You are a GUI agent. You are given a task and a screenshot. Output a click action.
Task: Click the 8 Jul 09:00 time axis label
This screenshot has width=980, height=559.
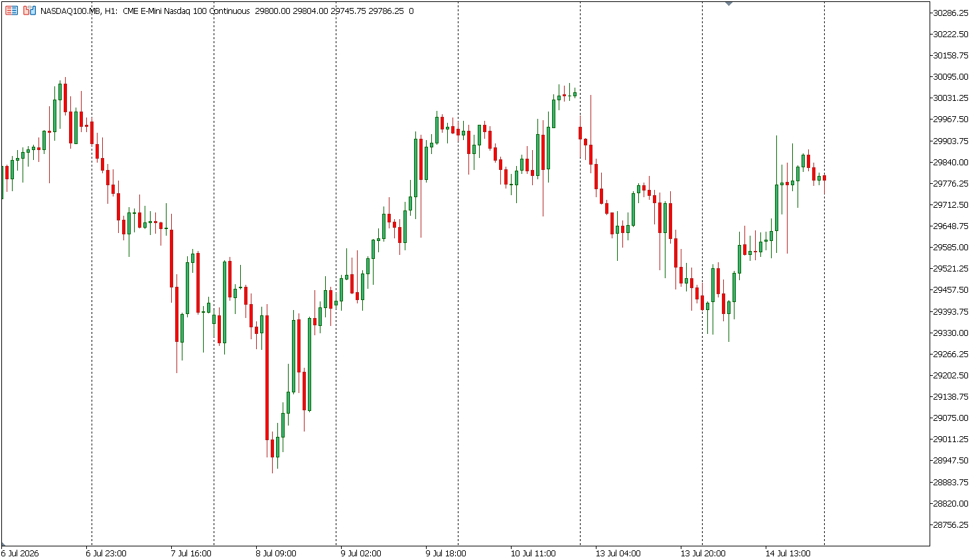(276, 553)
